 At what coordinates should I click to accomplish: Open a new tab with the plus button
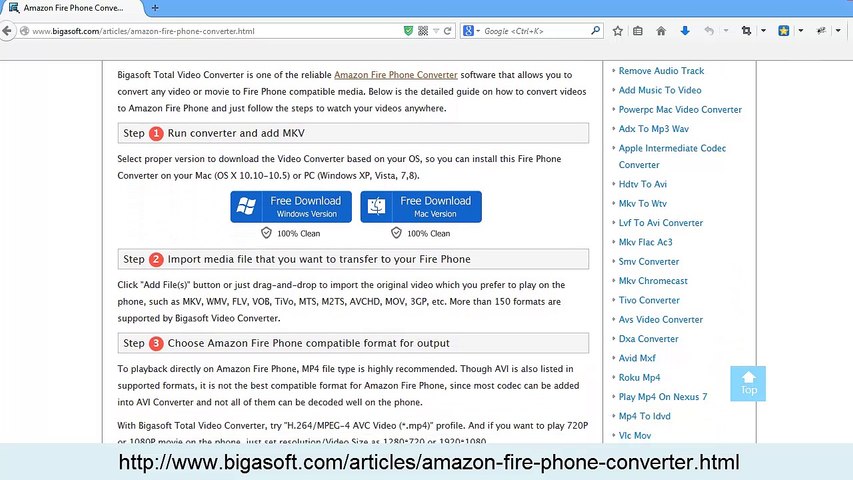tap(155, 8)
